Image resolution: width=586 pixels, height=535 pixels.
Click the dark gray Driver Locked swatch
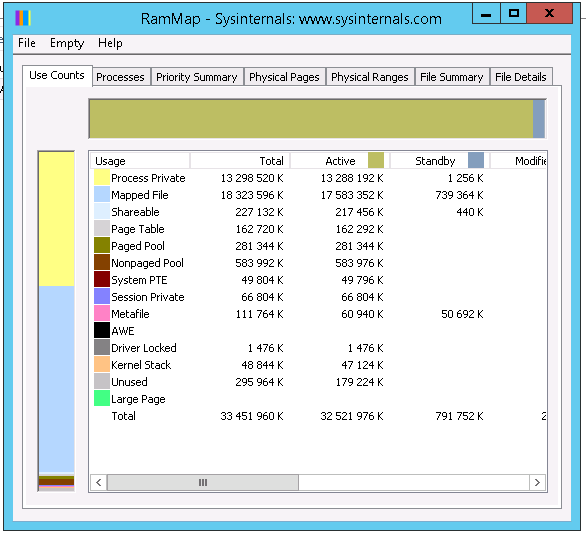click(102, 348)
